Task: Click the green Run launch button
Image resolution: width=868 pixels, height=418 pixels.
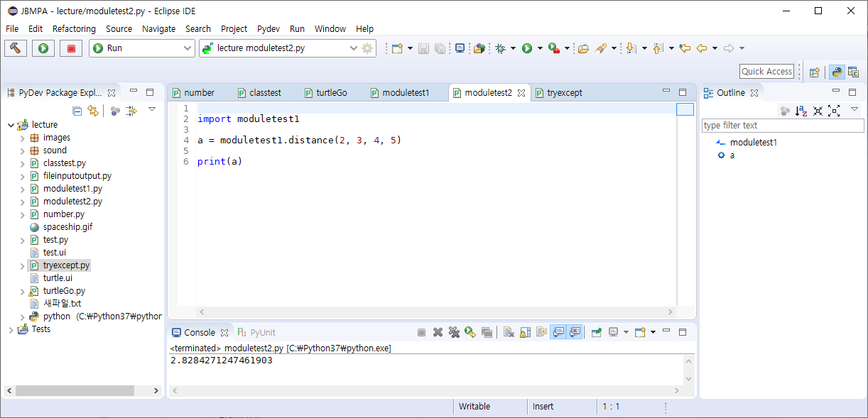Action: pos(43,48)
